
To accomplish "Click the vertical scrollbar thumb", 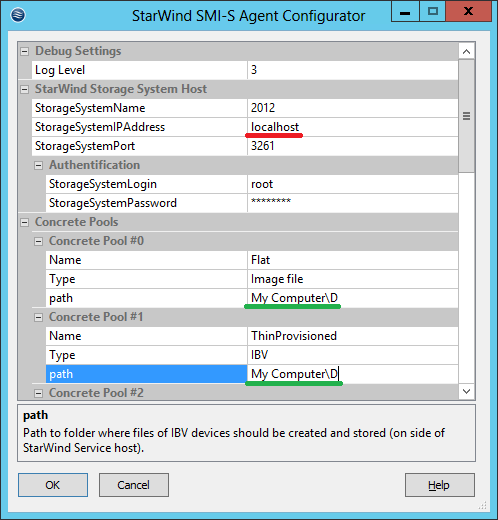I will pos(467,116).
